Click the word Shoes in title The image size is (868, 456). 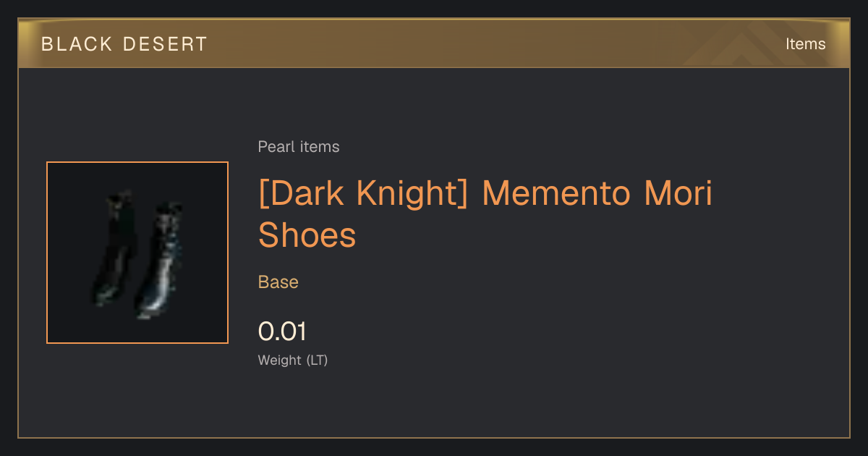[307, 235]
